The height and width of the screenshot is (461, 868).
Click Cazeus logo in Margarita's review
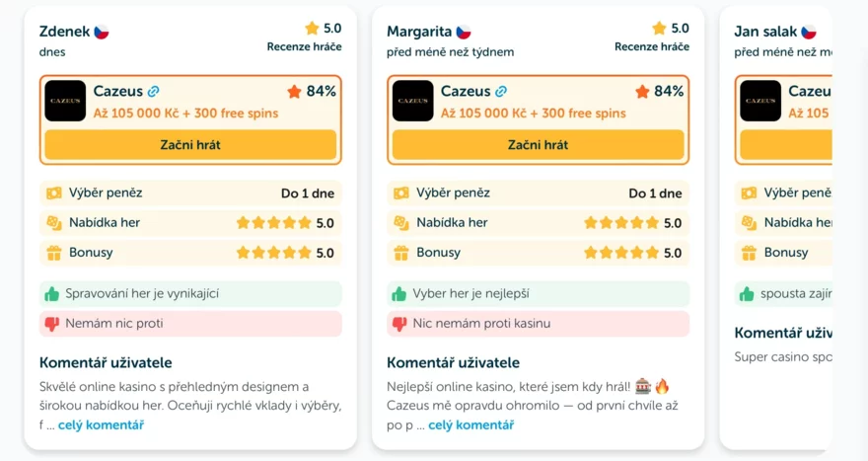412,101
